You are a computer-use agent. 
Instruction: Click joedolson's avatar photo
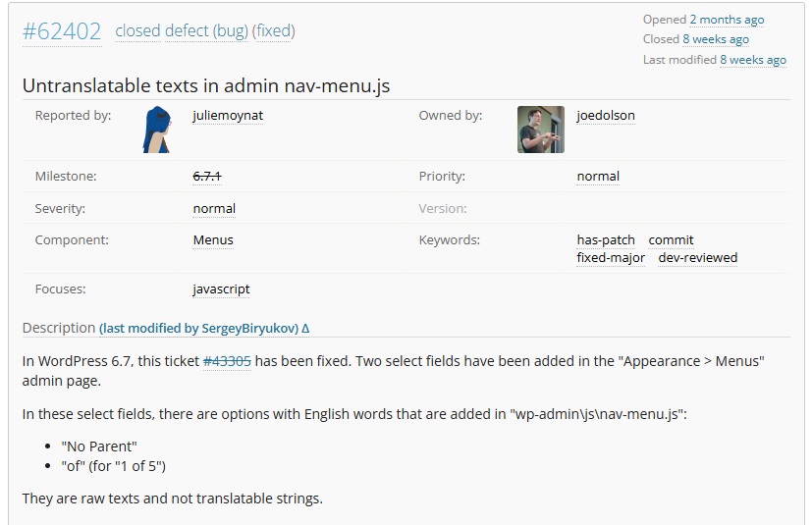[x=540, y=130]
